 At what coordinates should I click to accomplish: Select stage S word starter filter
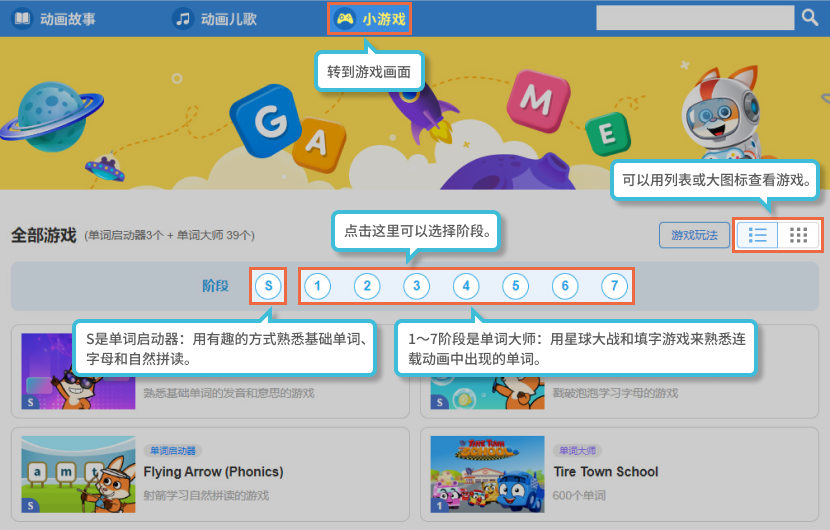coord(268,286)
